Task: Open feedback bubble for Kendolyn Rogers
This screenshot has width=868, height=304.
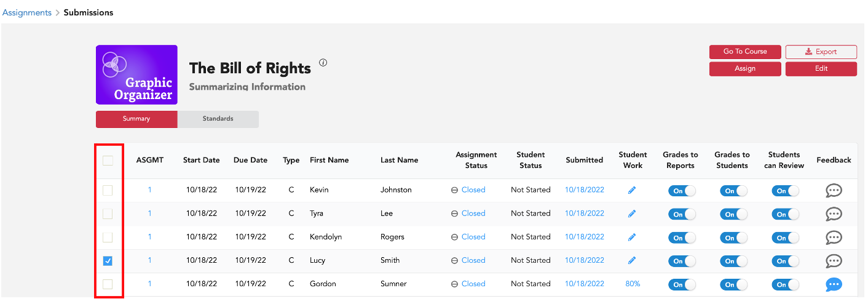Action: click(834, 238)
